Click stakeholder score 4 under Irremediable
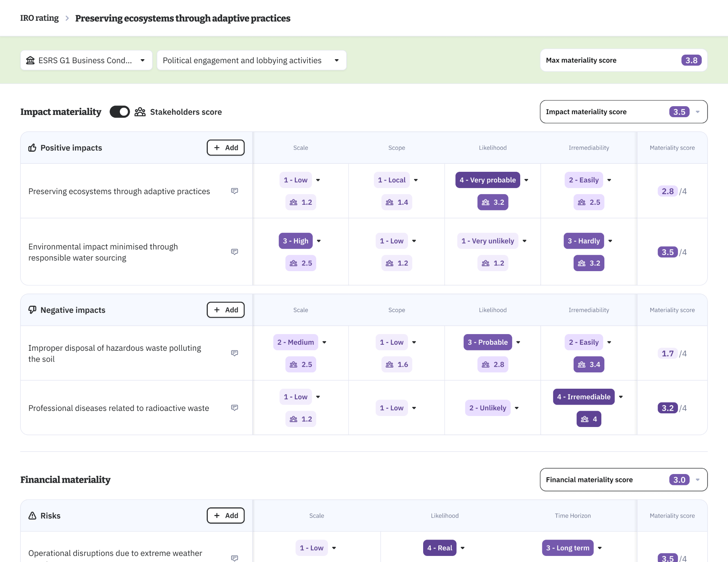Image resolution: width=728 pixels, height=562 pixels. click(x=588, y=419)
